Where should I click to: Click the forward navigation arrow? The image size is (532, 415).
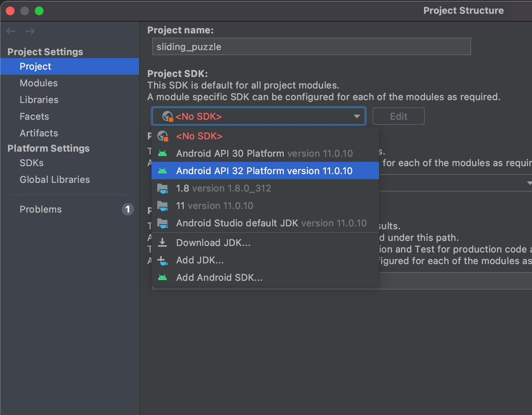[x=30, y=31]
